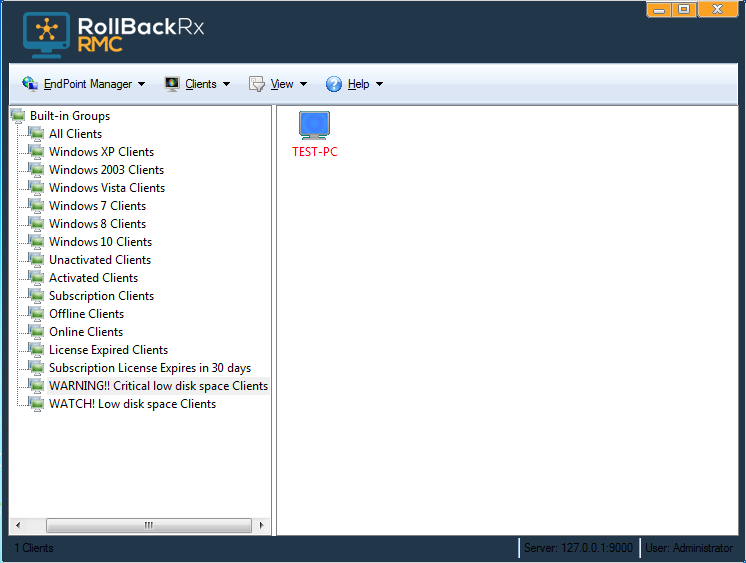Screen dimensions: 746x563
Task: Click the TEST-PC label
Action: pyautogui.click(x=314, y=152)
